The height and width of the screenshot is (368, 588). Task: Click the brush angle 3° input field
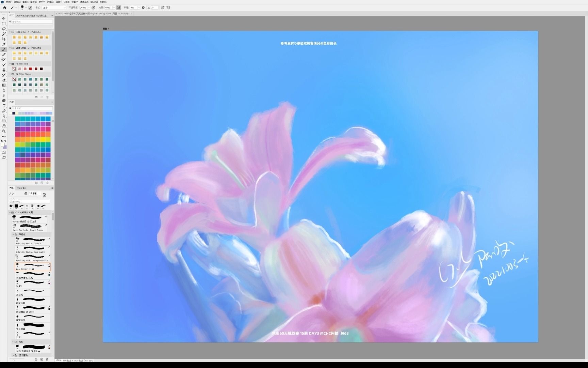click(154, 7)
